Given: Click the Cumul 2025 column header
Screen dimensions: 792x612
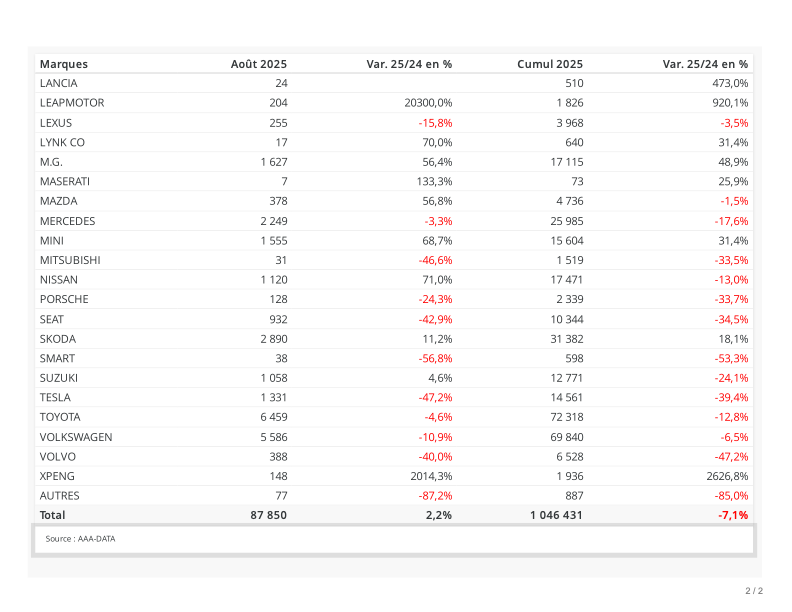Looking at the screenshot, I should coord(550,63).
